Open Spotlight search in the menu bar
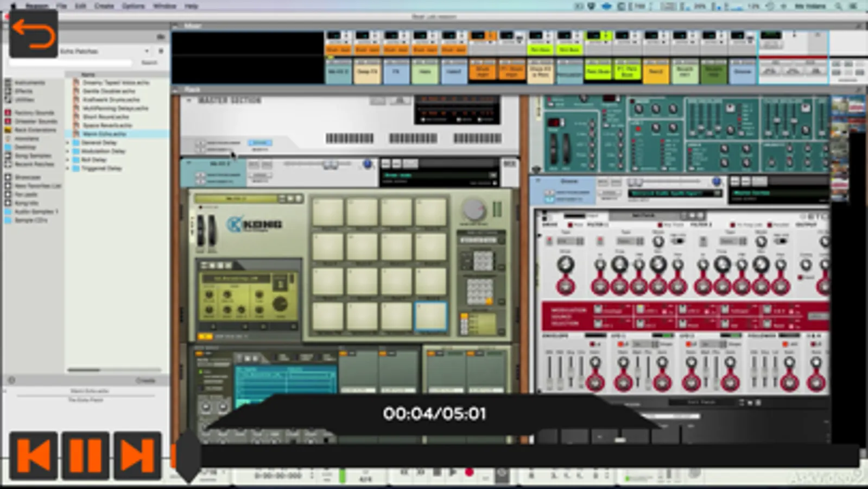Image resolution: width=868 pixels, height=489 pixels. pyautogui.click(x=839, y=6)
